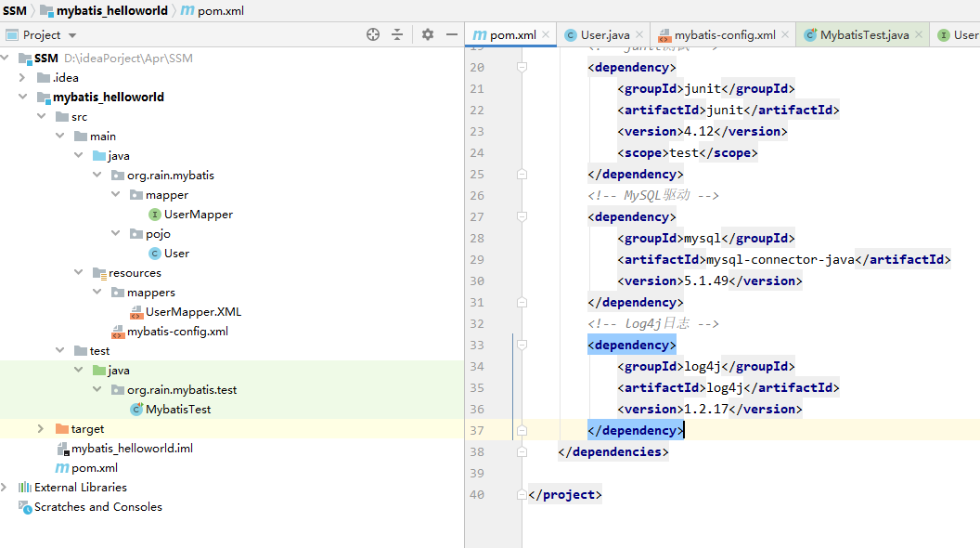Select the test java source folder

(111, 371)
